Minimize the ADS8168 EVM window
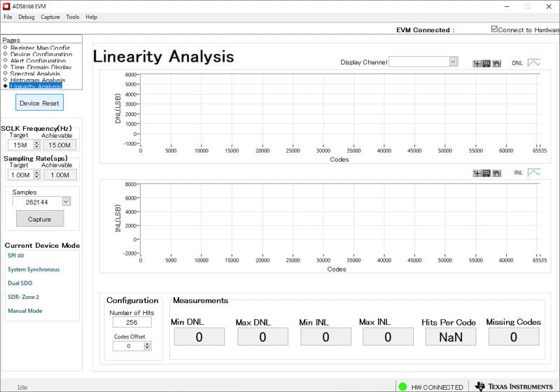Screen dimensions: 560x392 pos(507,6)
